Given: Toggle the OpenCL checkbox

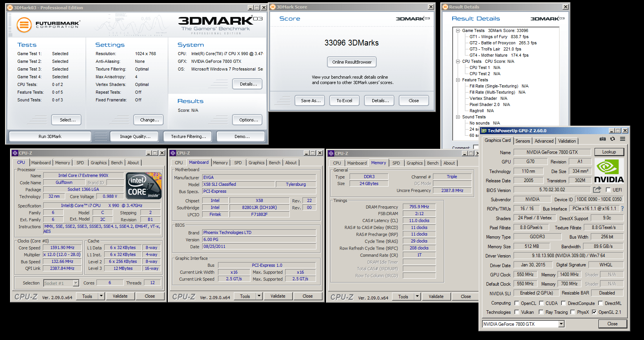Looking at the screenshot, I should (x=517, y=303).
